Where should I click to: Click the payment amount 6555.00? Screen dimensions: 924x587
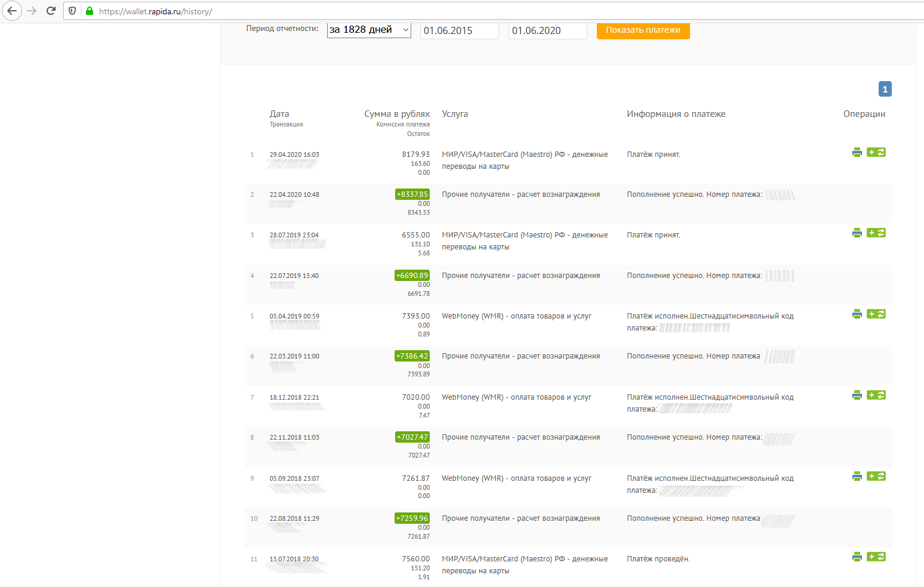tap(416, 235)
